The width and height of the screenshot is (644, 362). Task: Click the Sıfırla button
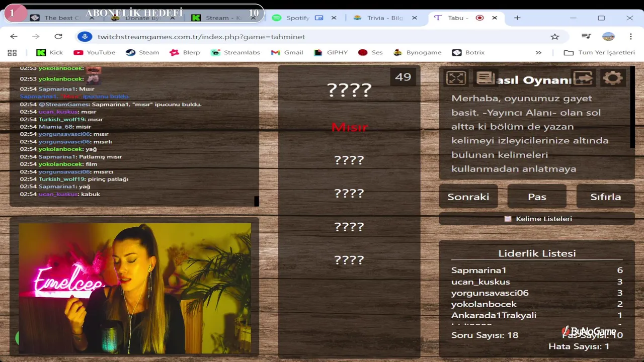[606, 197]
